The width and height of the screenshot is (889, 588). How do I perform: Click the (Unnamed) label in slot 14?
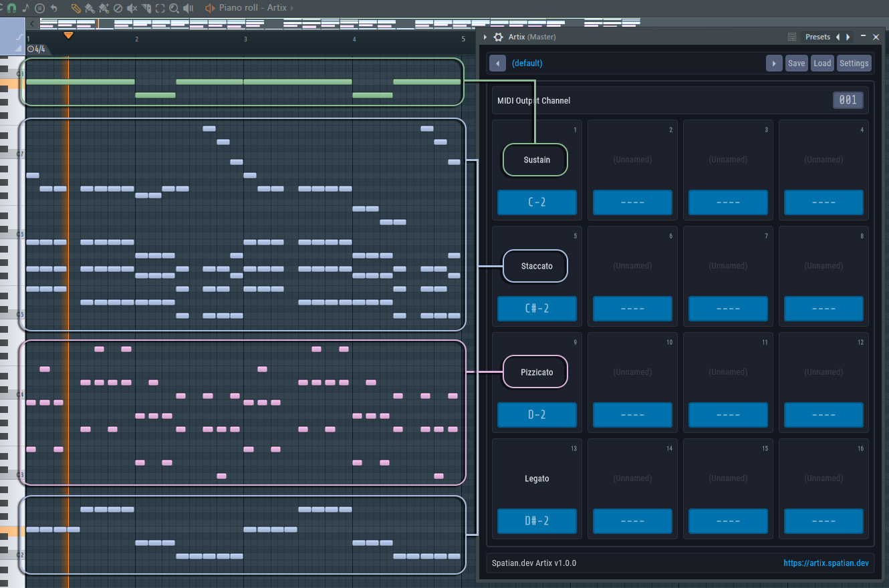click(x=632, y=478)
